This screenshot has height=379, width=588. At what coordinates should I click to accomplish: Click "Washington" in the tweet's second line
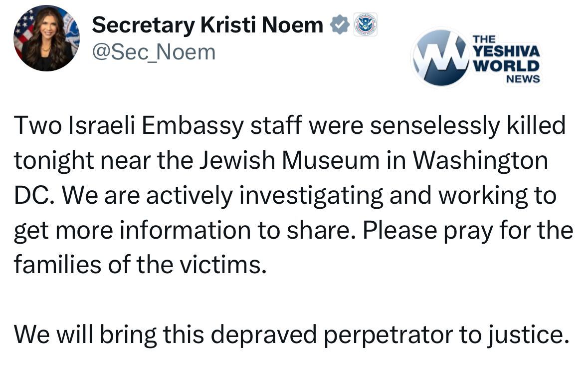pyautogui.click(x=481, y=160)
